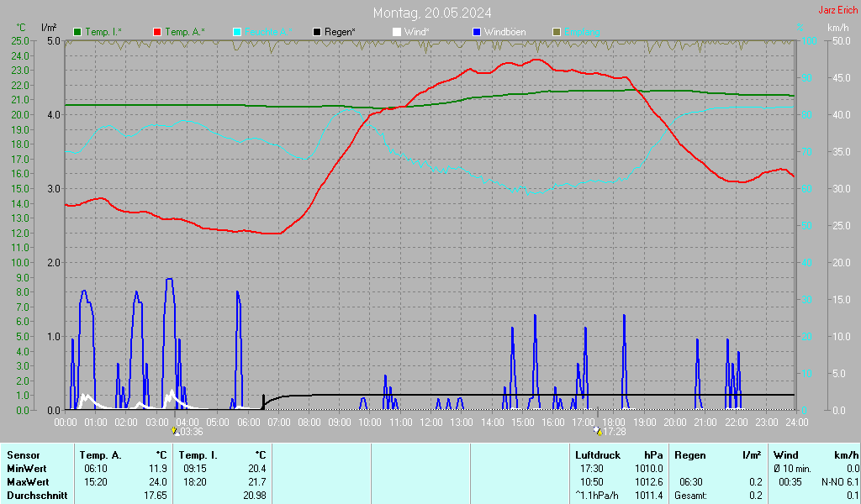Click the red 'Jarz Erich' label
Image resolution: width=861 pixels, height=504 pixels.
coord(838,10)
